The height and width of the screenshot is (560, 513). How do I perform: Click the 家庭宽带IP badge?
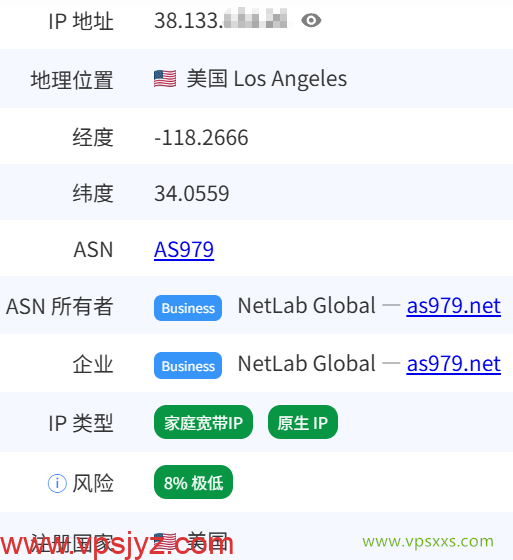click(203, 422)
